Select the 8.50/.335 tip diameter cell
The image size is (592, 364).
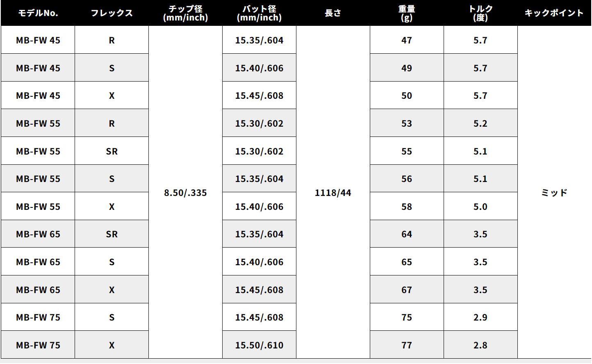(185, 193)
